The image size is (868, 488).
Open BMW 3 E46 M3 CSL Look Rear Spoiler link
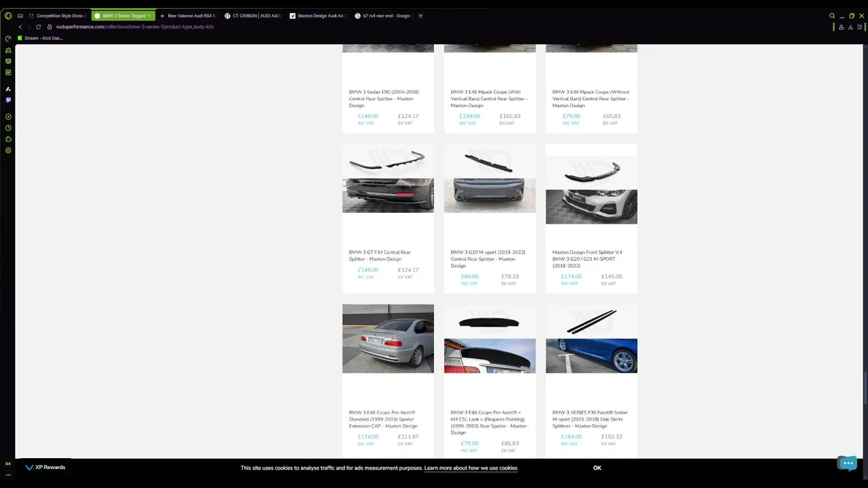click(x=488, y=422)
